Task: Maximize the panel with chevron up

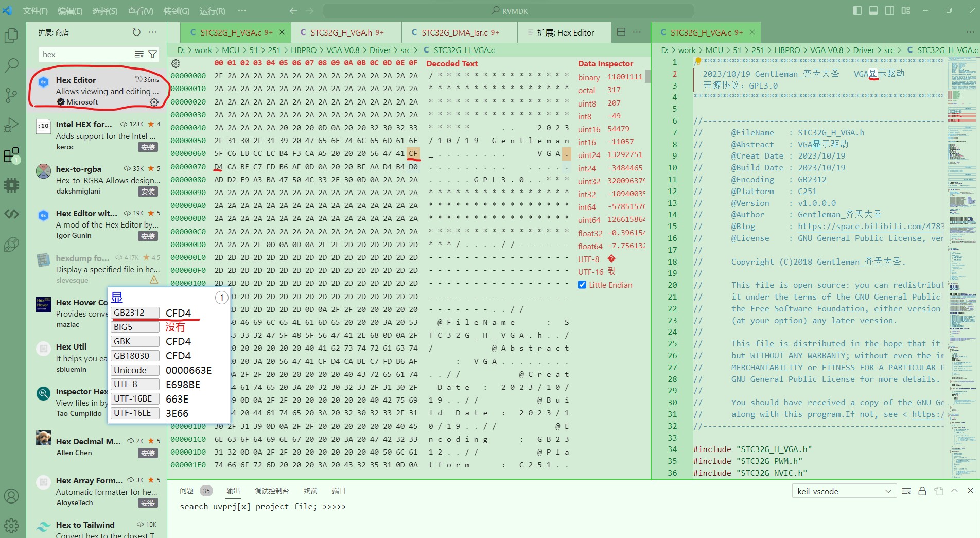Action: (955, 491)
